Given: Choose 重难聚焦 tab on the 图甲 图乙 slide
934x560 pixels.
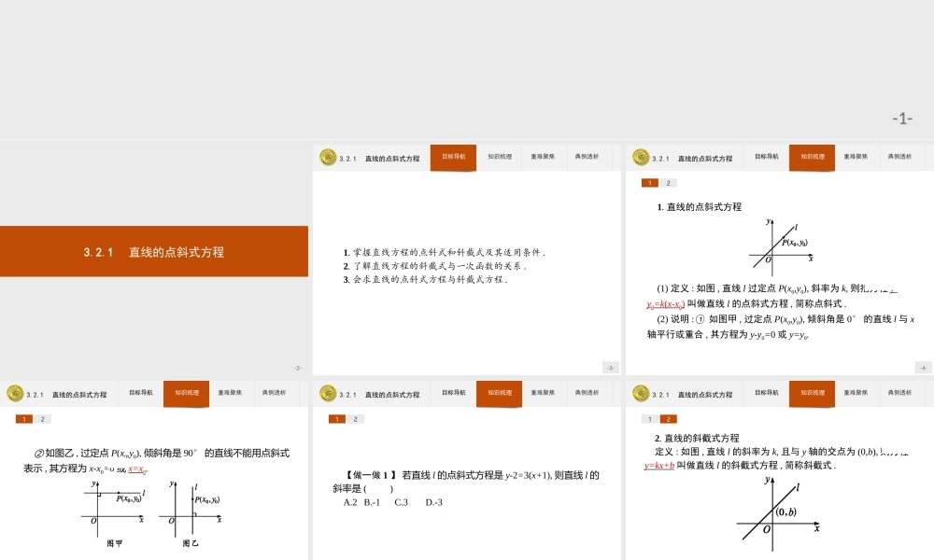Looking at the screenshot, I should pyautogui.click(x=230, y=393).
